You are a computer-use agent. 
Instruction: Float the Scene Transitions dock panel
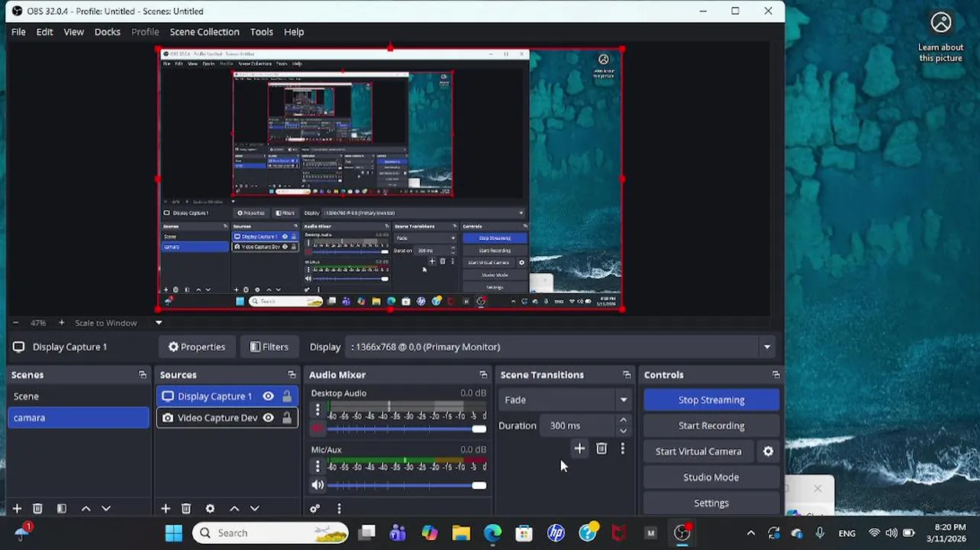[x=627, y=375]
